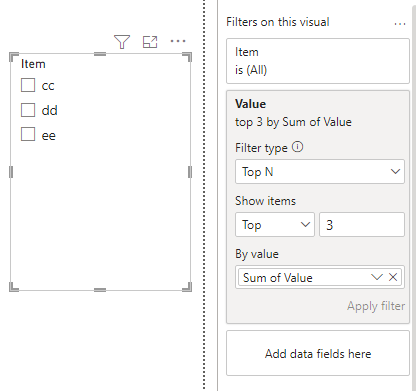Check the dd item checkbox
The width and height of the screenshot is (416, 391).
[x=28, y=110]
